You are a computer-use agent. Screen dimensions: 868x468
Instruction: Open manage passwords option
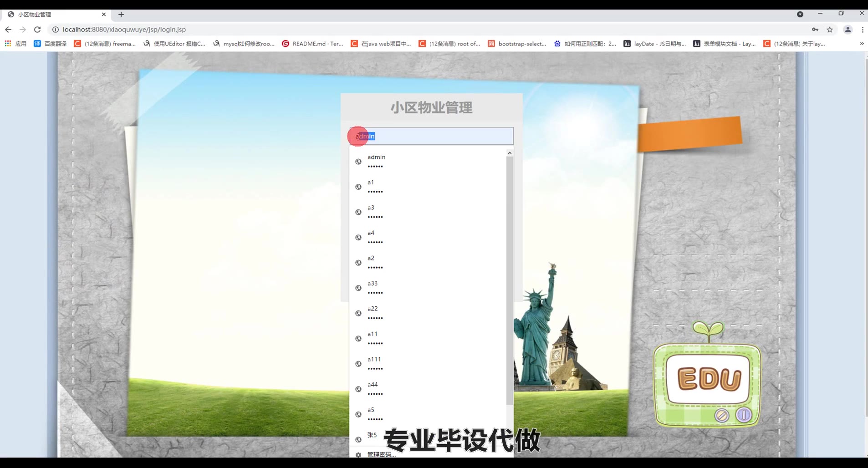pos(381,454)
